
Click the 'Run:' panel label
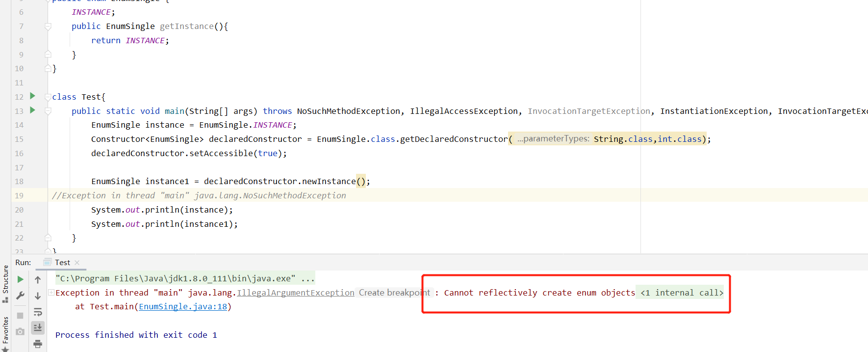click(23, 263)
